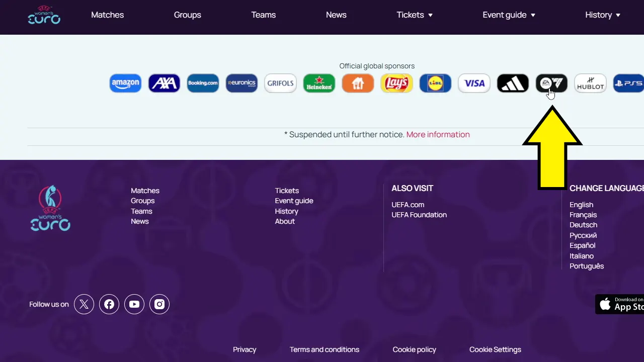Open the orange house sponsor logo

click(358, 83)
